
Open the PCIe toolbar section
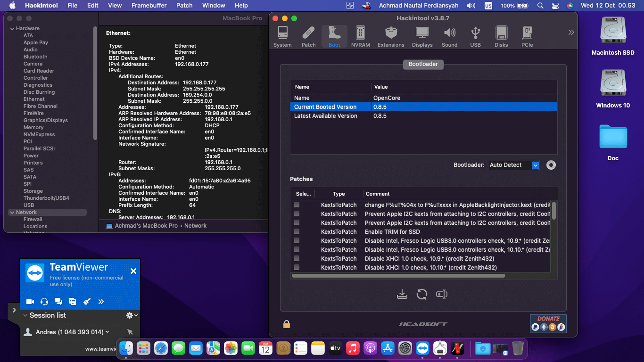pos(527,36)
